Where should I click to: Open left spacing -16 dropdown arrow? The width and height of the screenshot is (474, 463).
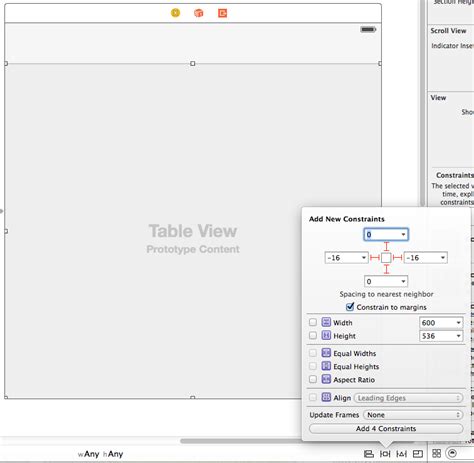(x=364, y=258)
